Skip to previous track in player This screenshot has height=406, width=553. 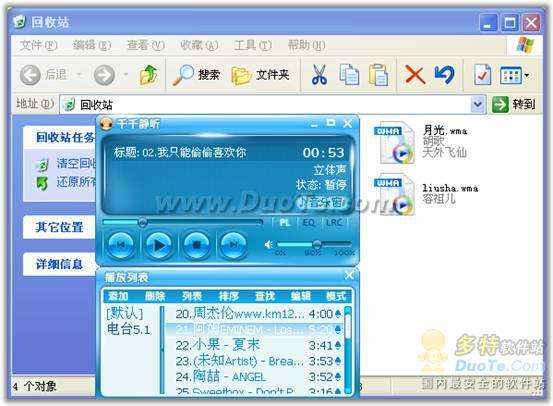point(120,244)
